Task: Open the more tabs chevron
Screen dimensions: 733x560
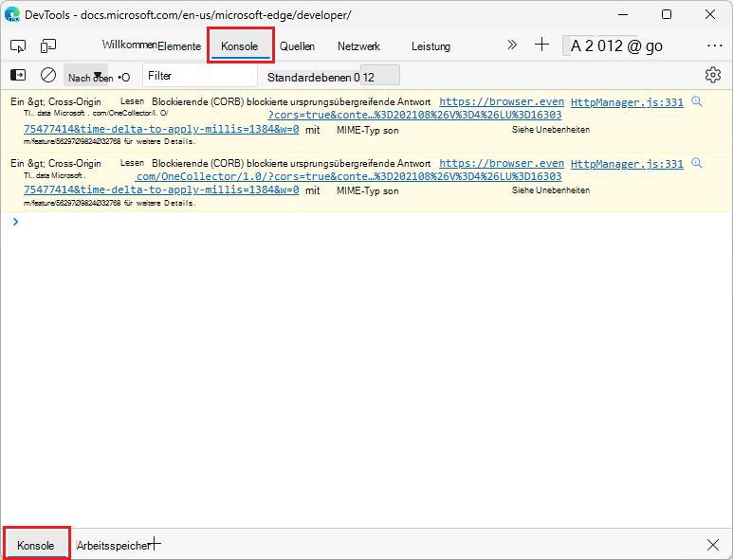Action: click(512, 45)
